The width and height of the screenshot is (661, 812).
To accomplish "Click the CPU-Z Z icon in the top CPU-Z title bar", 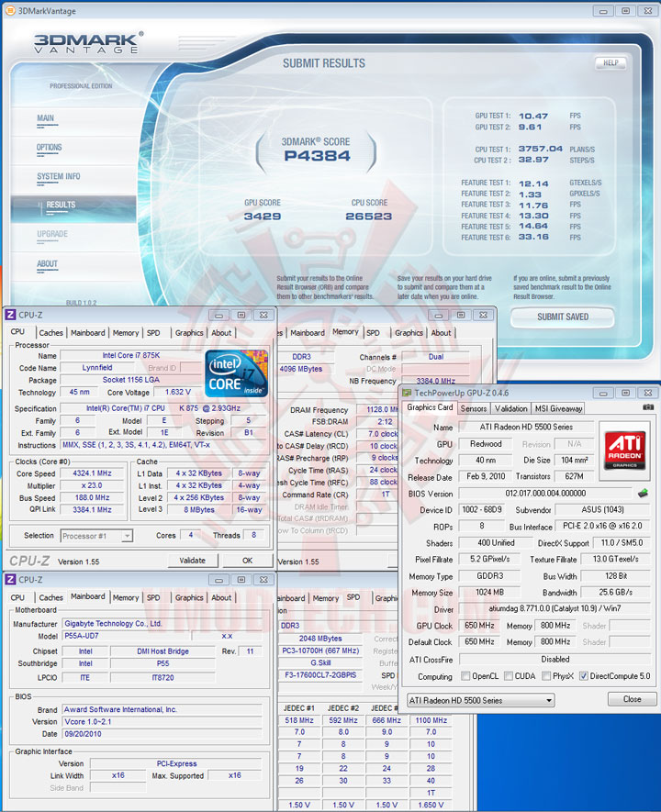I will point(10,315).
